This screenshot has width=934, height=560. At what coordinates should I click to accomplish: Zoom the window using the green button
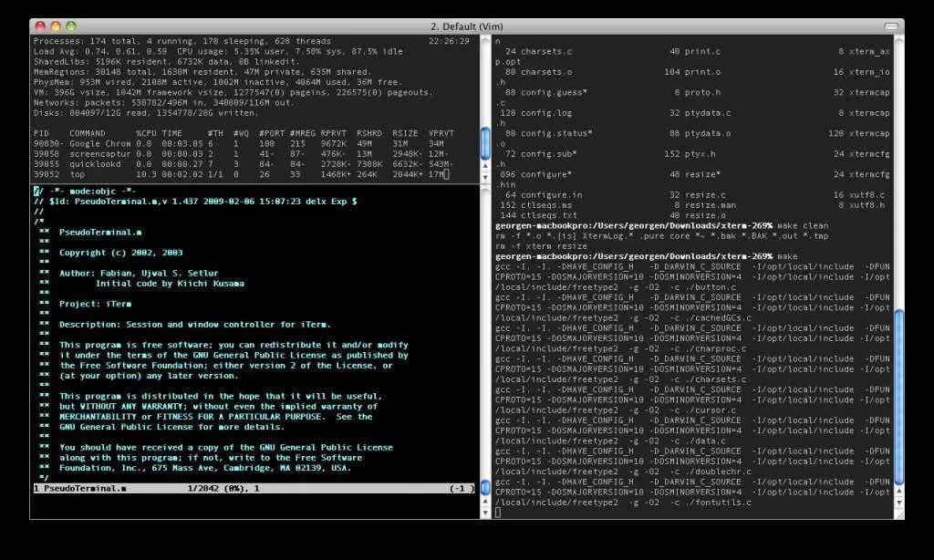[x=72, y=26]
